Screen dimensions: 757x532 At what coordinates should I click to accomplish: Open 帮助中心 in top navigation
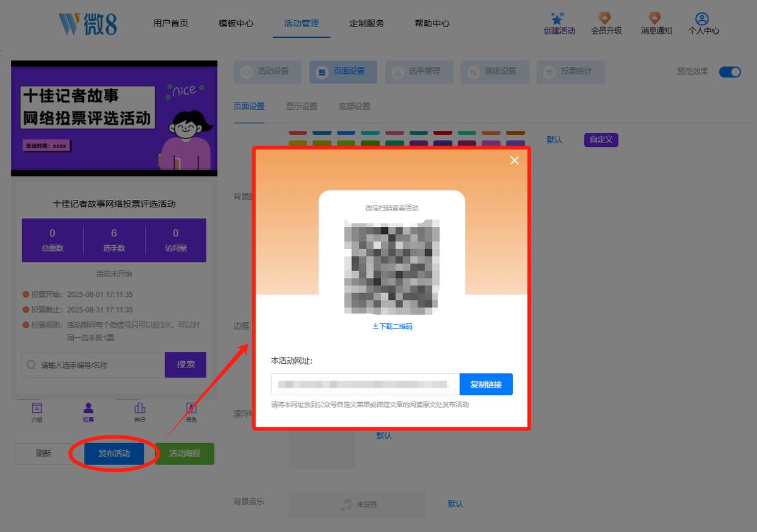pos(432,23)
